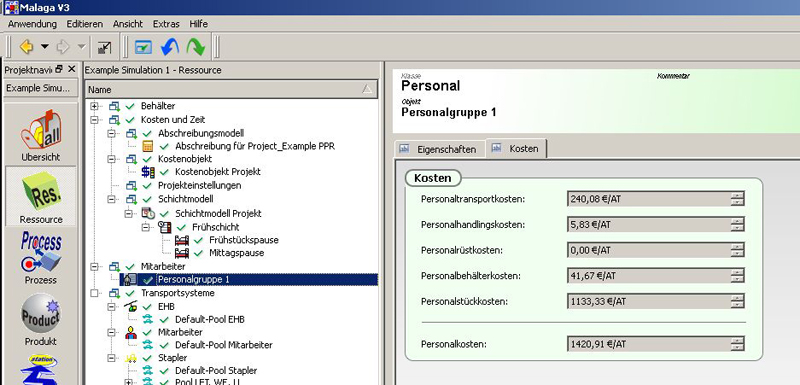Click the folder icon beside Projekteinstellungen
This screenshot has width=800, height=385.
[x=131, y=186]
